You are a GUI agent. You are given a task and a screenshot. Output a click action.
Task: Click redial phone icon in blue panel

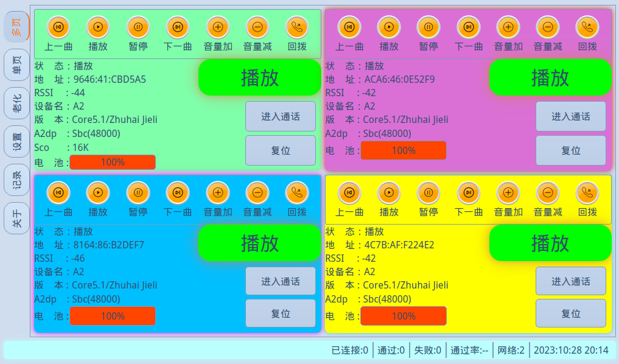297,193
